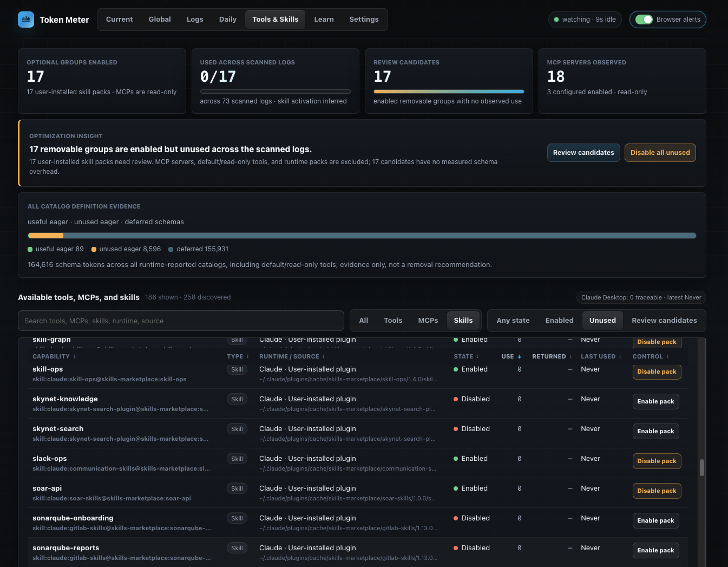This screenshot has width=728, height=567.
Task: Disable pack for soar-api
Action: click(657, 491)
